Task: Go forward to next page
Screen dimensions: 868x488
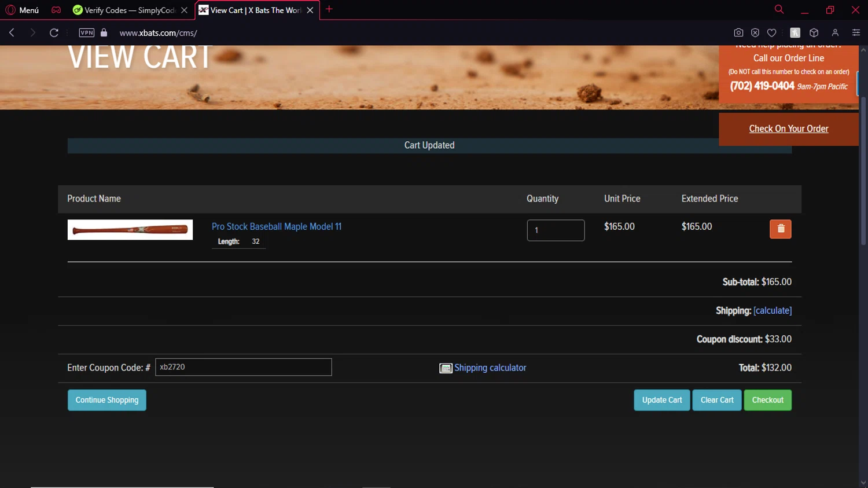Action: [x=32, y=32]
